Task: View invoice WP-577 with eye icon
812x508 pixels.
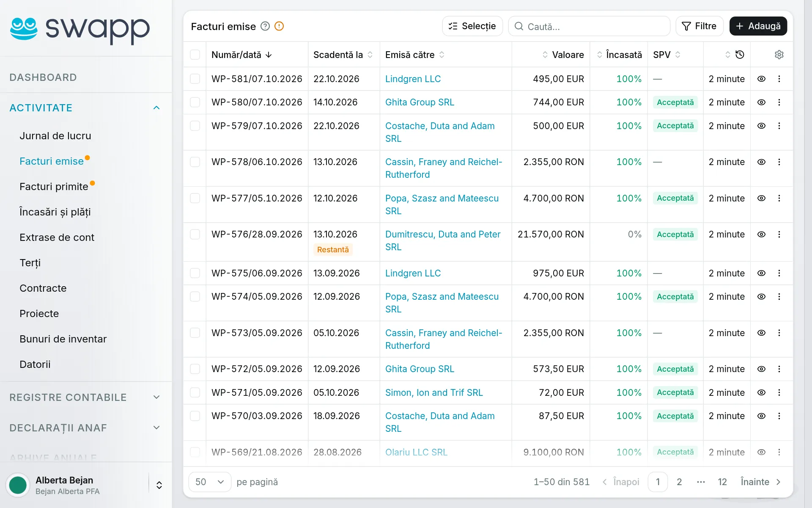Action: 761,198
